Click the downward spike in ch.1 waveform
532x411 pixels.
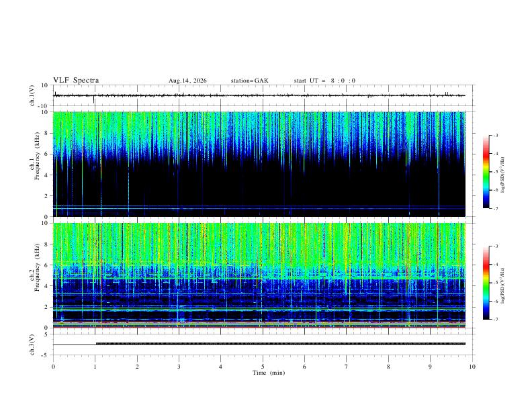(93, 99)
